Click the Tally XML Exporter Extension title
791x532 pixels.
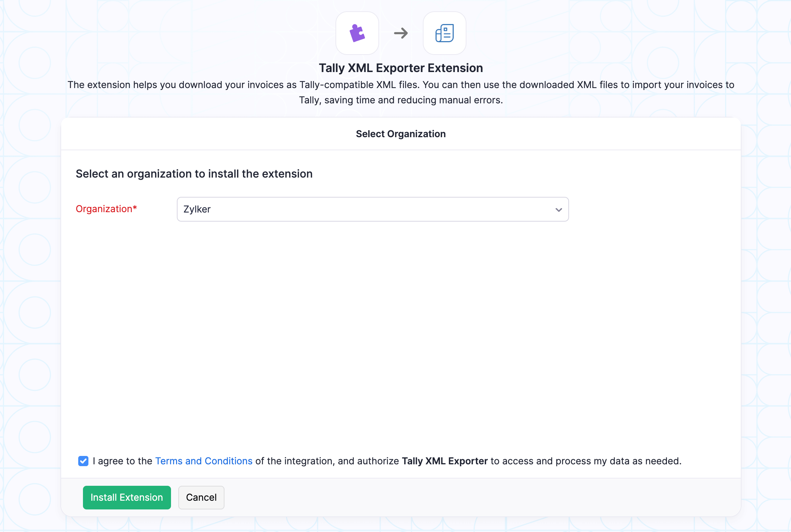401,68
